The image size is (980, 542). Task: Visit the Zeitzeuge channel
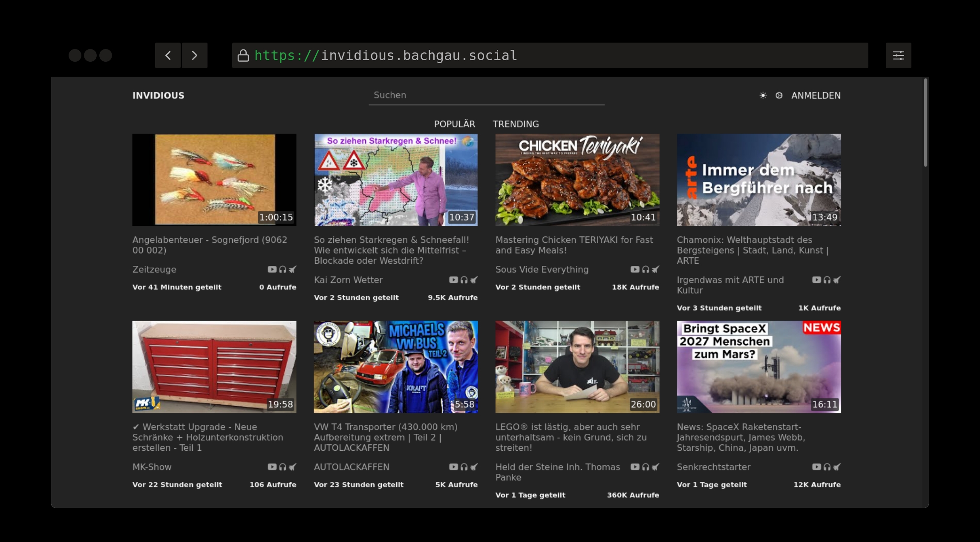pyautogui.click(x=154, y=269)
